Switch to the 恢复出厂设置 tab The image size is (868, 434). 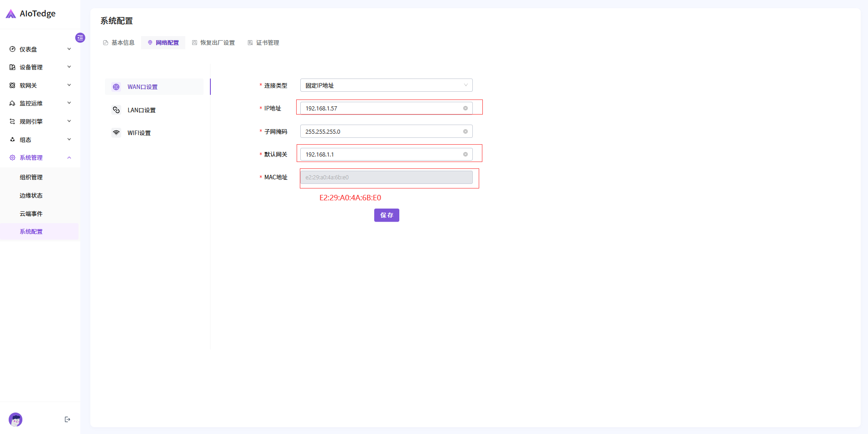(x=214, y=42)
